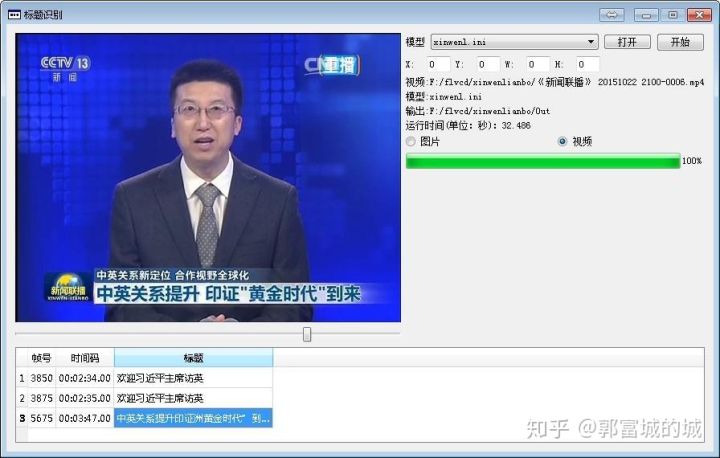Open the 模型 xinwenl.ini dropdown

514,42
